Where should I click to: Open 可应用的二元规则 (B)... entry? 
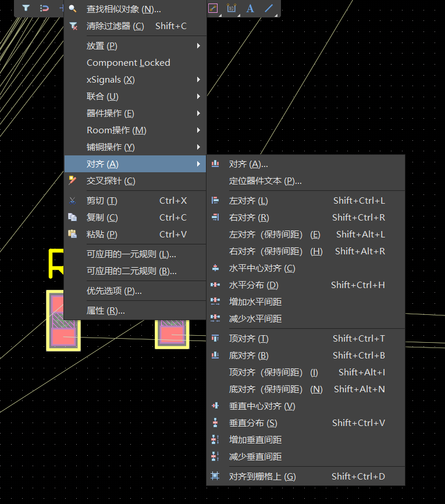tap(135, 271)
